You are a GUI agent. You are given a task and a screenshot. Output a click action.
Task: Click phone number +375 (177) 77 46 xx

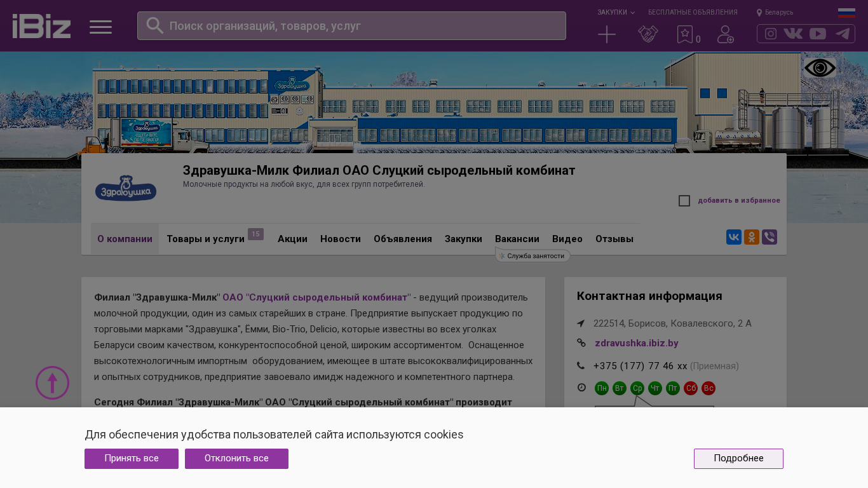(x=641, y=366)
